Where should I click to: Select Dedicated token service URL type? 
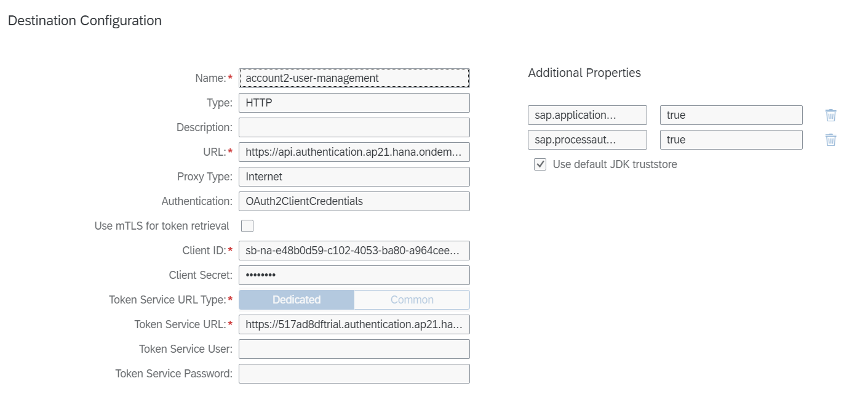click(297, 300)
